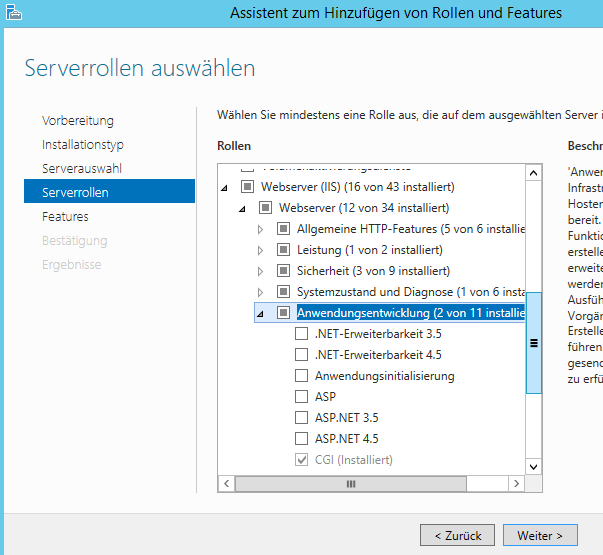Collapse the Webserver (IIS) role tree
Screen dimensions: 603x555
224,188
